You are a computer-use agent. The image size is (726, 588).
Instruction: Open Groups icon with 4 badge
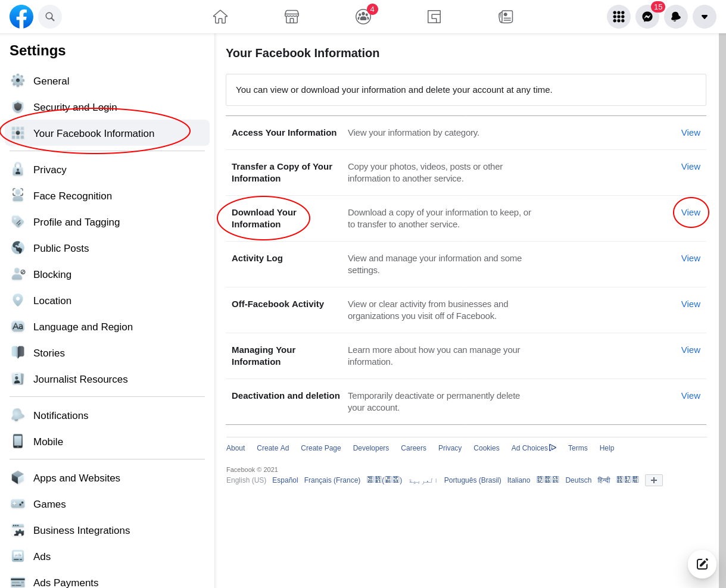363,17
